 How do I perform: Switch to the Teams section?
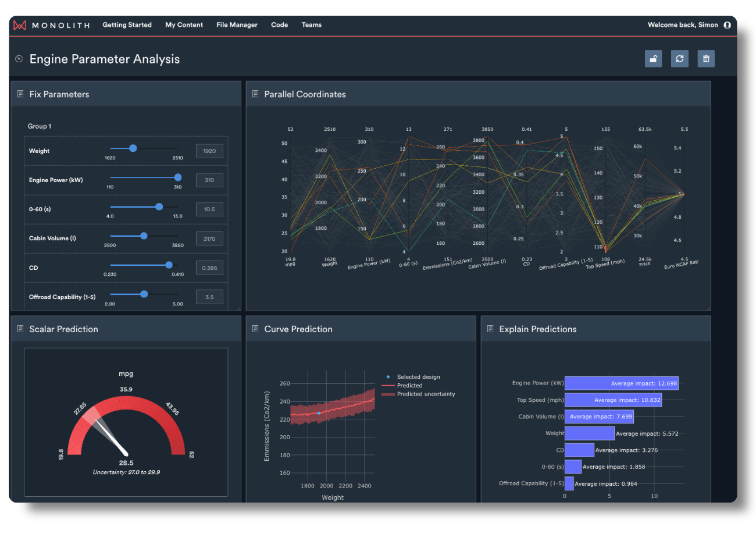(x=312, y=24)
